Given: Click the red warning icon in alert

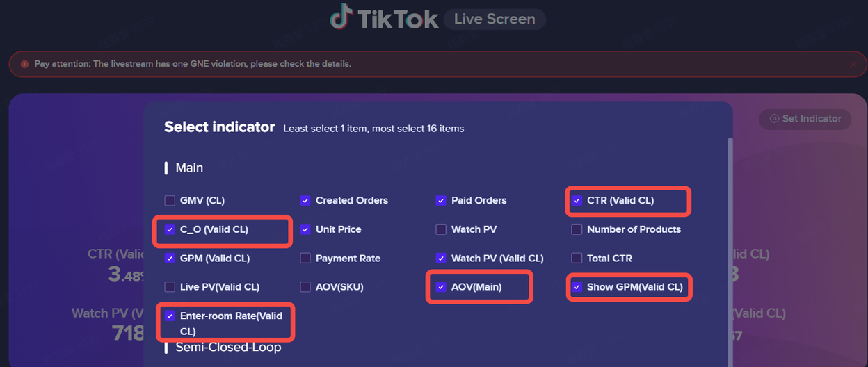Looking at the screenshot, I should [25, 64].
